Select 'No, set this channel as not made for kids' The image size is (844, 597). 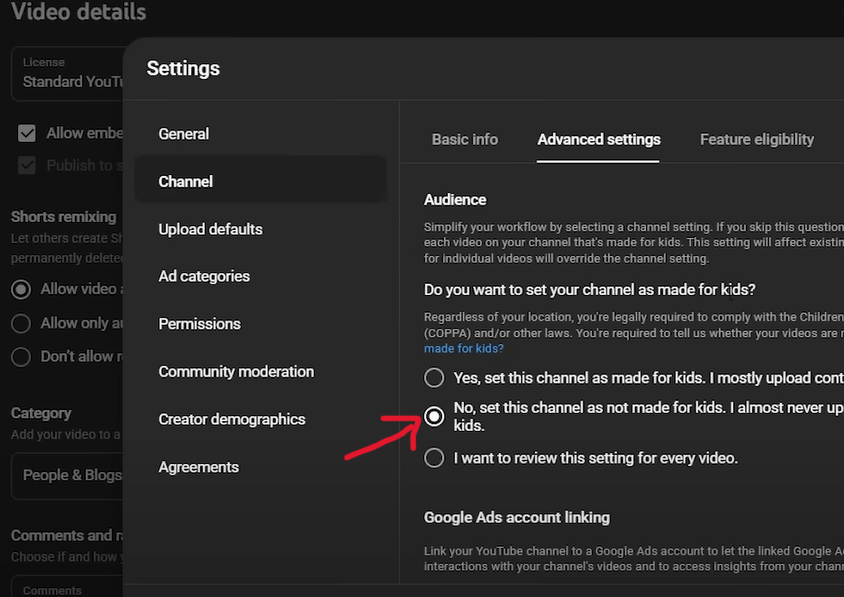(434, 416)
